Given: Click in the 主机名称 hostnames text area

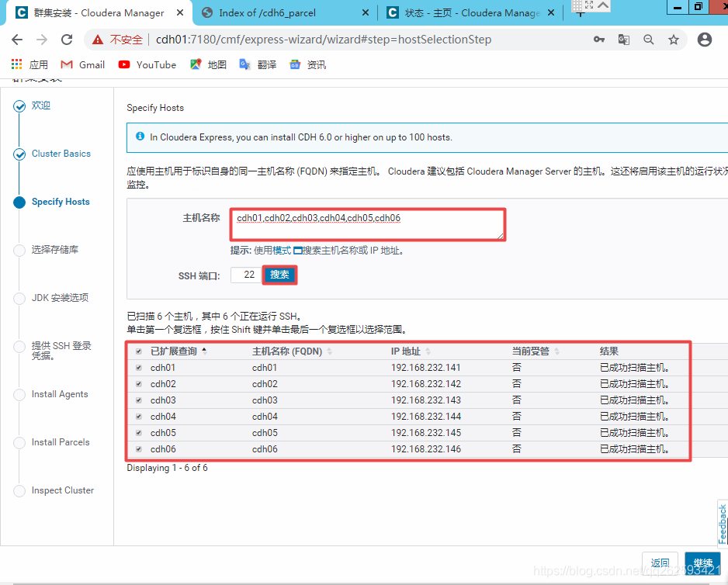Looking at the screenshot, I should point(368,225).
